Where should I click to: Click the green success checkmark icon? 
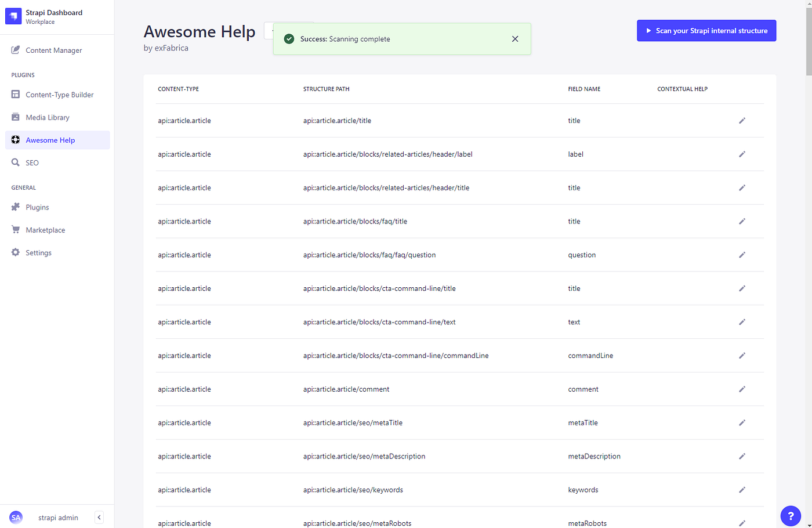(289, 39)
